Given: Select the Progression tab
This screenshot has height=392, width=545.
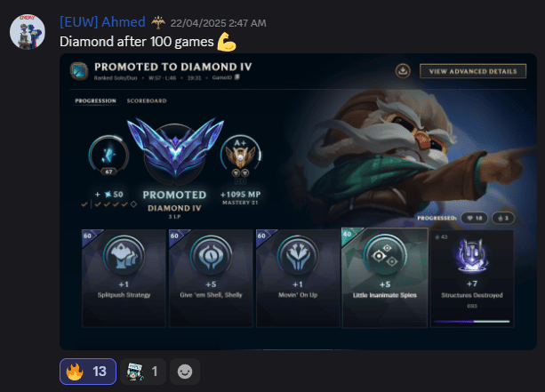Looking at the screenshot, I should [x=96, y=100].
